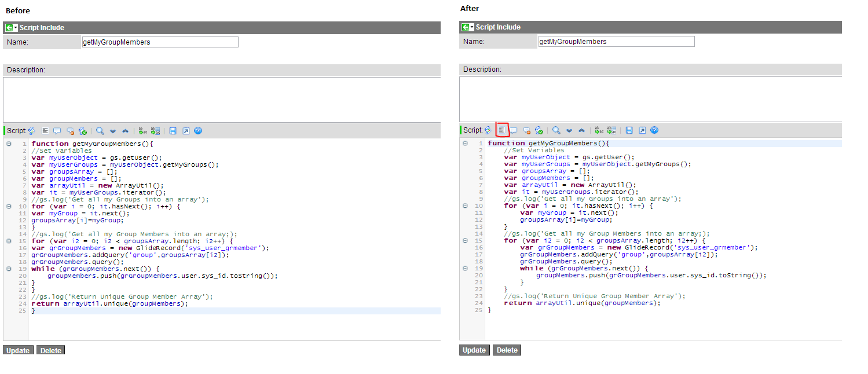Screen dimensions: 868x374
Task: Toggle full screen editor icon in After panel
Action: point(642,130)
